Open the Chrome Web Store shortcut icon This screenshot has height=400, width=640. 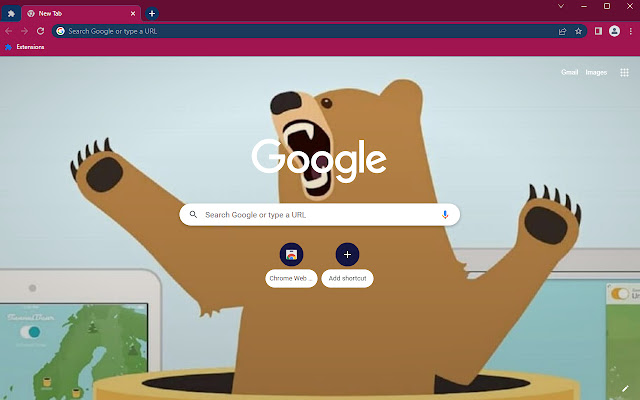tap(291, 254)
